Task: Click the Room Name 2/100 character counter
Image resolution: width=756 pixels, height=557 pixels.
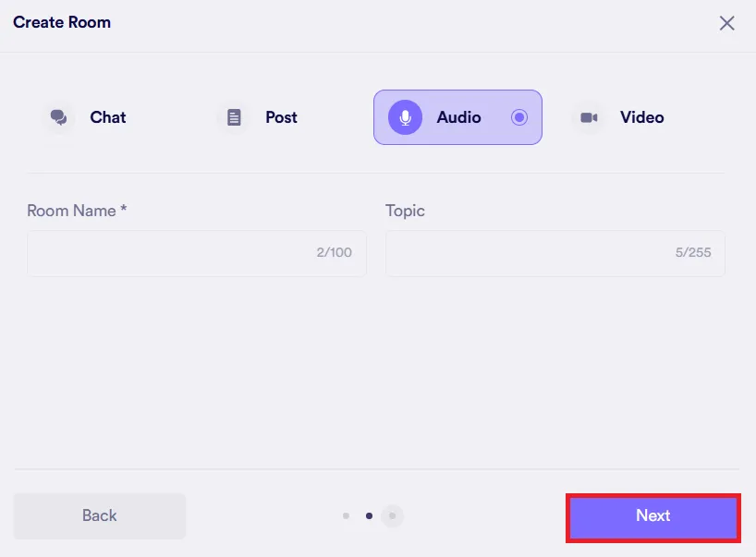Action: (x=334, y=252)
